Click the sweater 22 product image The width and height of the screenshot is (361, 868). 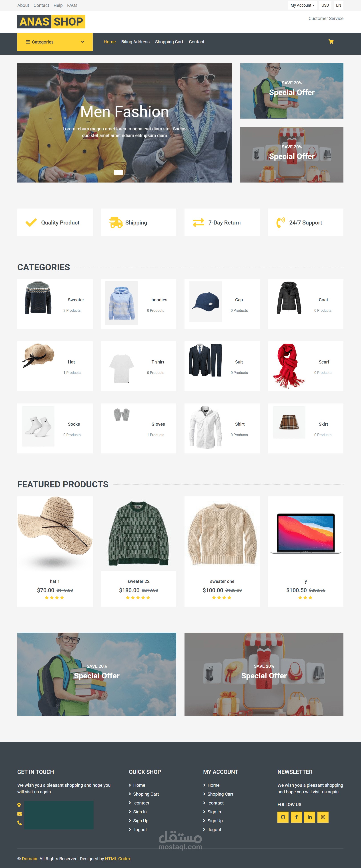[x=138, y=534]
